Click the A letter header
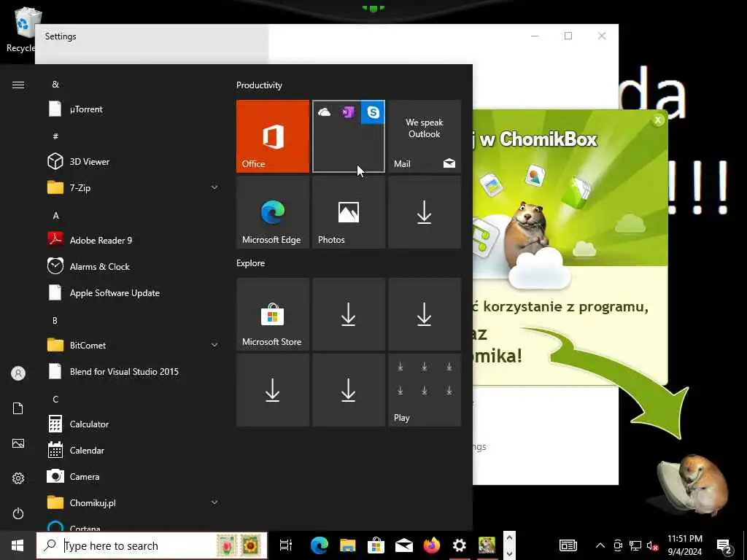 point(55,216)
